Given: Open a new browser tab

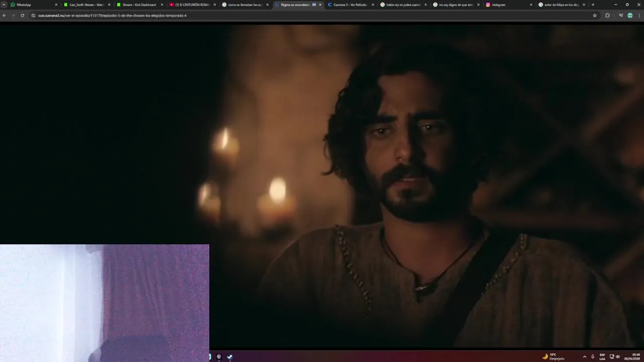Looking at the screenshot, I should (593, 5).
